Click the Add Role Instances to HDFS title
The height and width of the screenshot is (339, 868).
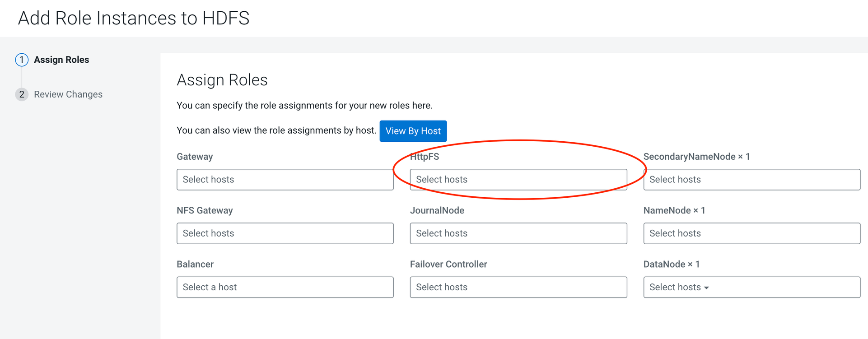point(134,18)
